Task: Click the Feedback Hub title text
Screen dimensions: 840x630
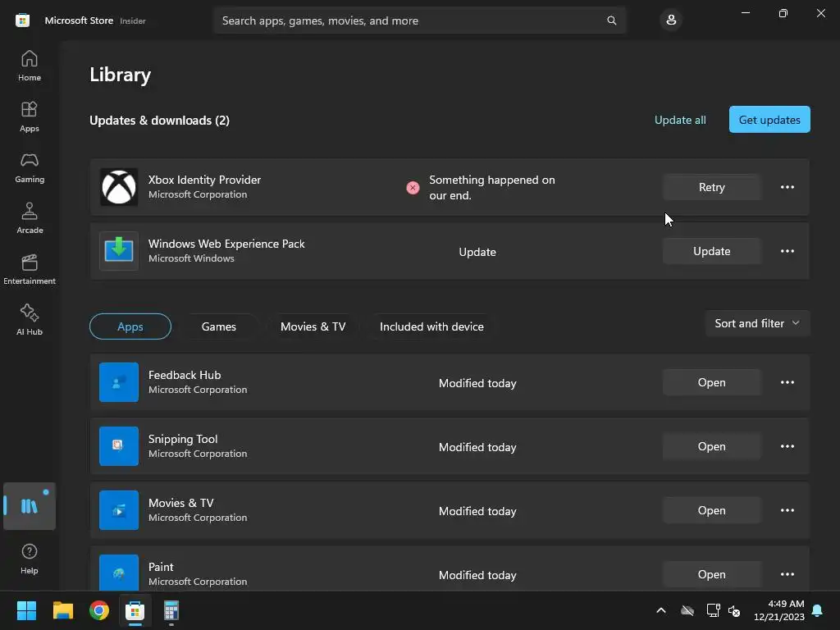Action: click(185, 375)
